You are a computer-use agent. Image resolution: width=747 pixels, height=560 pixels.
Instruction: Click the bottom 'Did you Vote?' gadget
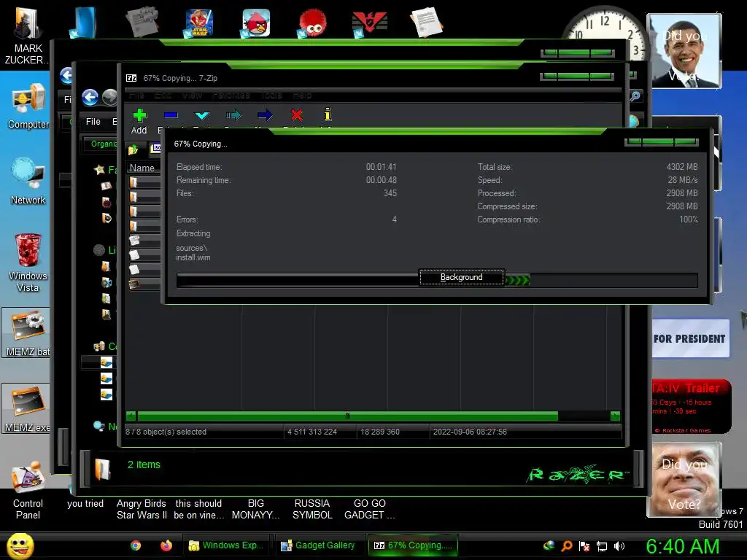[684, 480]
